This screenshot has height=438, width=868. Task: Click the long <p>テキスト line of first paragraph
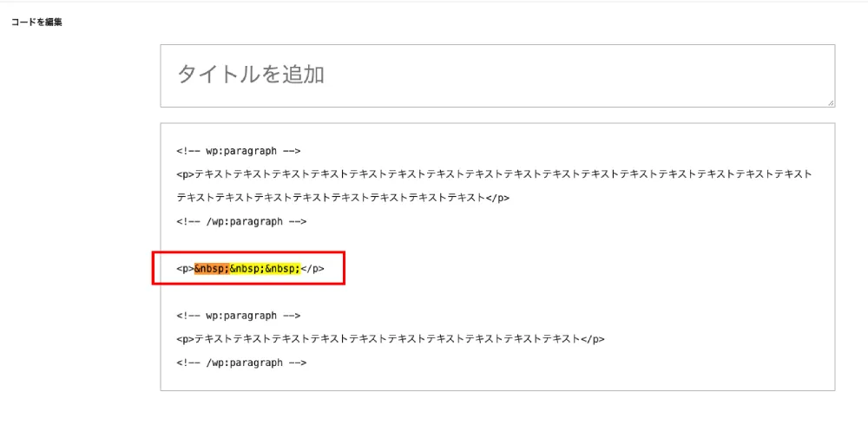pos(494,174)
